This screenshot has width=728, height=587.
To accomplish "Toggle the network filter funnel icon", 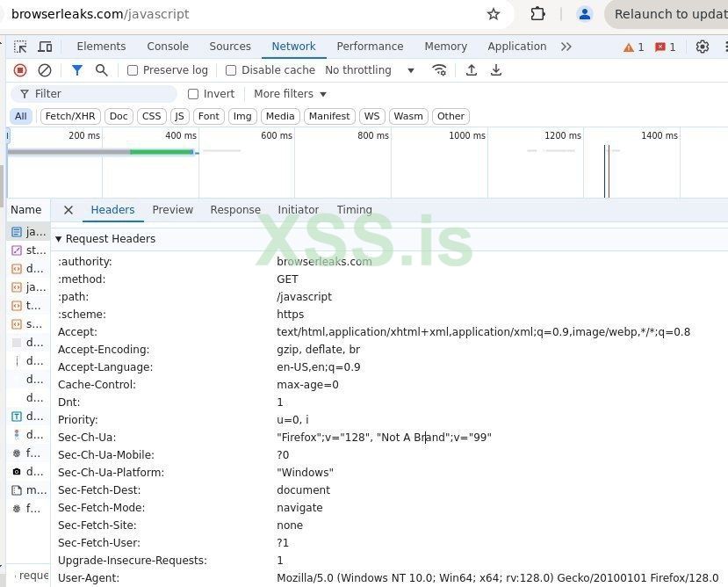I will 77,70.
